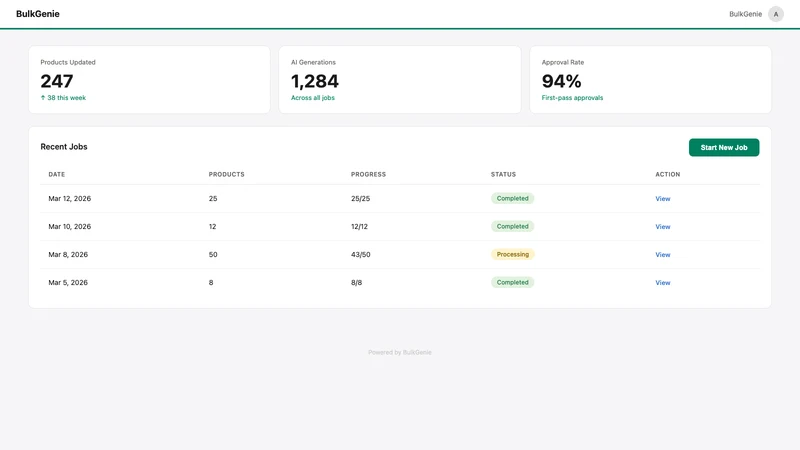Click the 'Mar 12, 2026' date cell
The width and height of the screenshot is (800, 450).
69,198
